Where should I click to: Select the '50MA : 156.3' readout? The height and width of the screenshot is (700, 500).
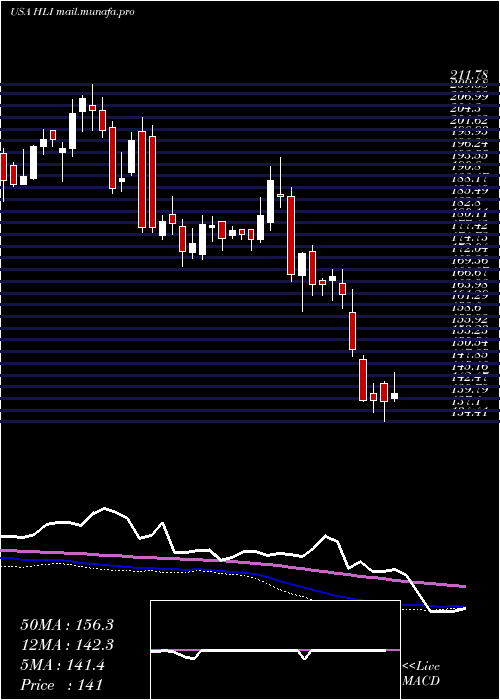pyautogui.click(x=67, y=625)
